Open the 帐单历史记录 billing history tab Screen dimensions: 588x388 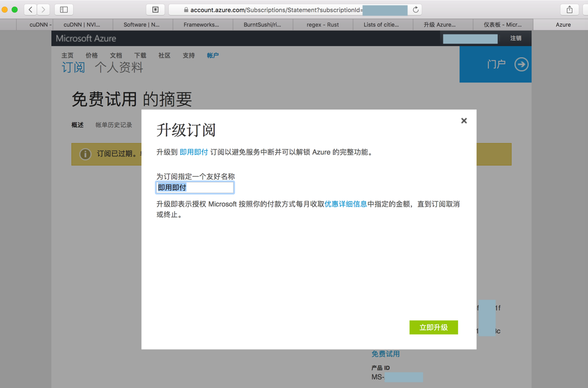tap(114, 125)
